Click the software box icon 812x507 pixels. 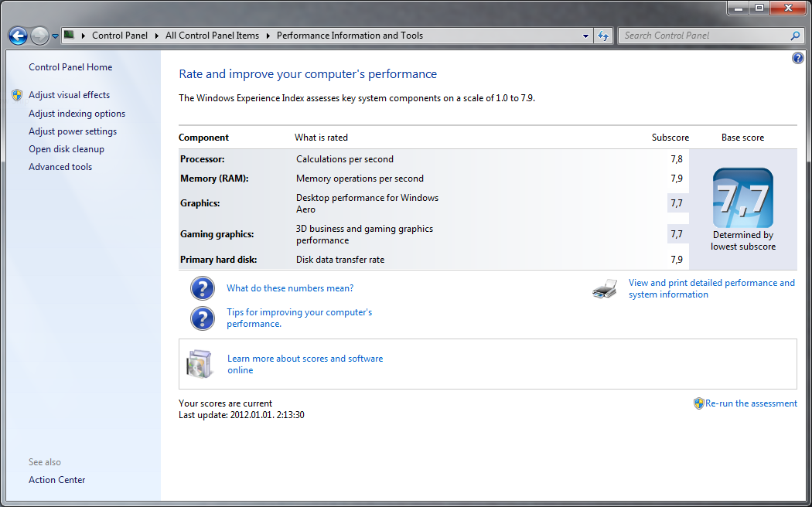200,364
